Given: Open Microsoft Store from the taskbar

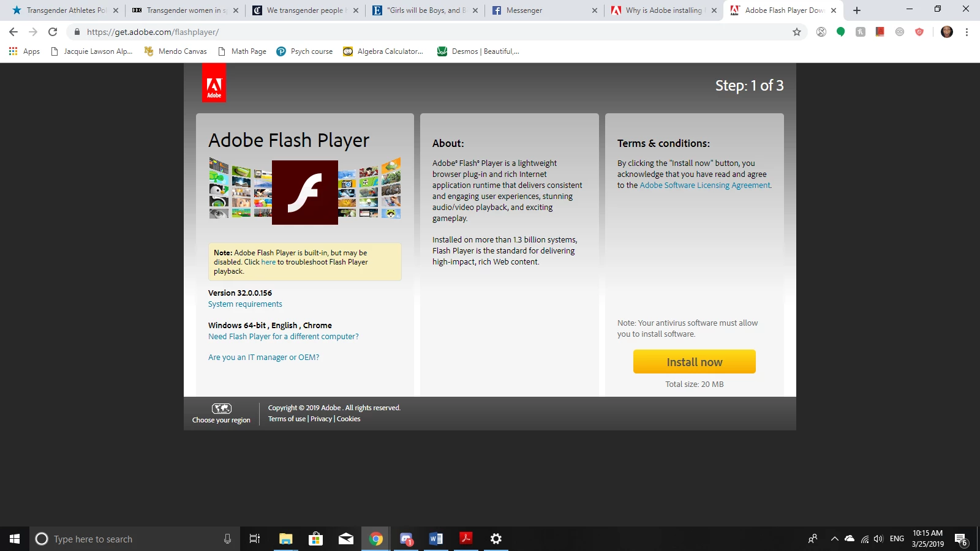Looking at the screenshot, I should point(316,539).
